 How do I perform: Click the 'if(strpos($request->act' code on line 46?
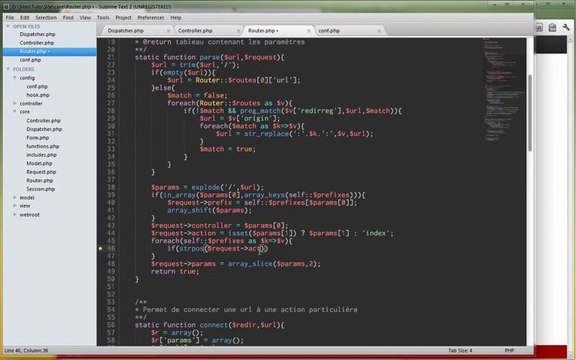(x=214, y=249)
